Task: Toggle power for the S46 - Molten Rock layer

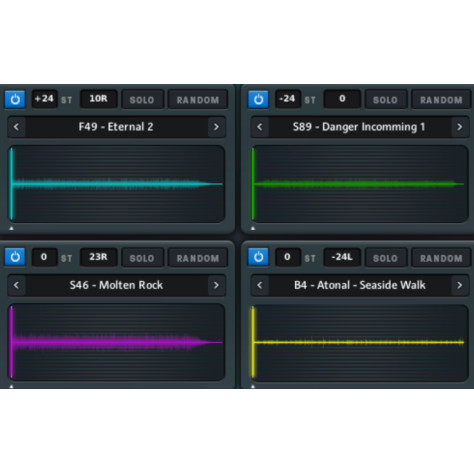Action: 15,257
